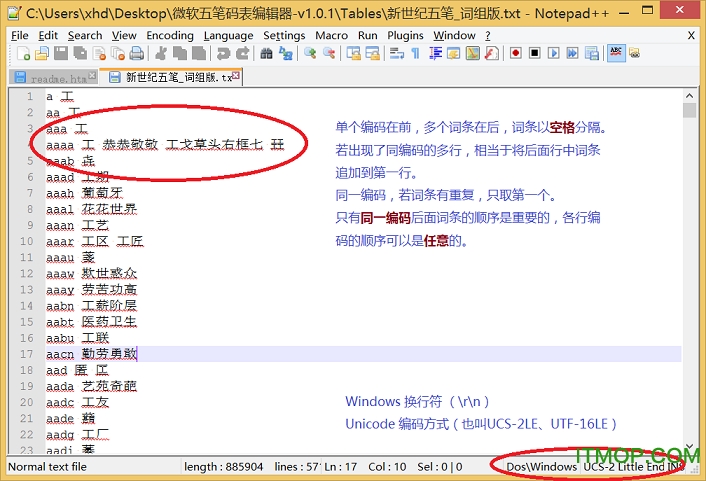Screen dimensions: 706x481
Task: Select the 新世纪五笔_词组版.txt tab
Action: (171, 77)
